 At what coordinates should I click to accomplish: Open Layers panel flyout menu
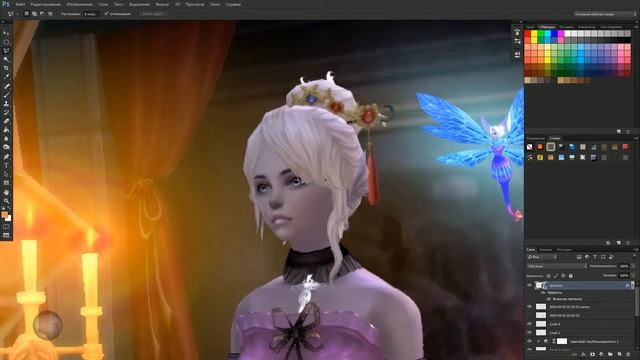pyautogui.click(x=636, y=249)
